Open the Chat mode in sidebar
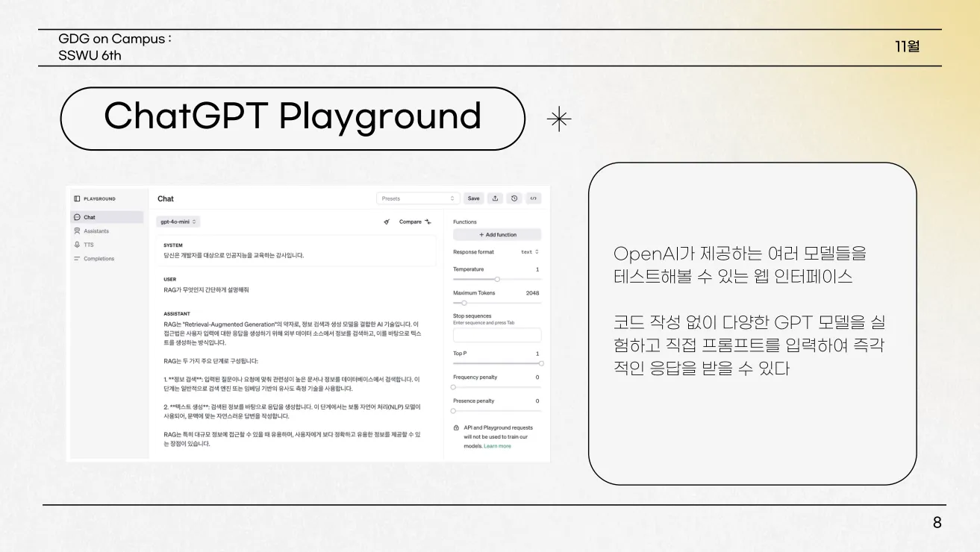Image resolution: width=980 pixels, height=552 pixels. click(107, 217)
